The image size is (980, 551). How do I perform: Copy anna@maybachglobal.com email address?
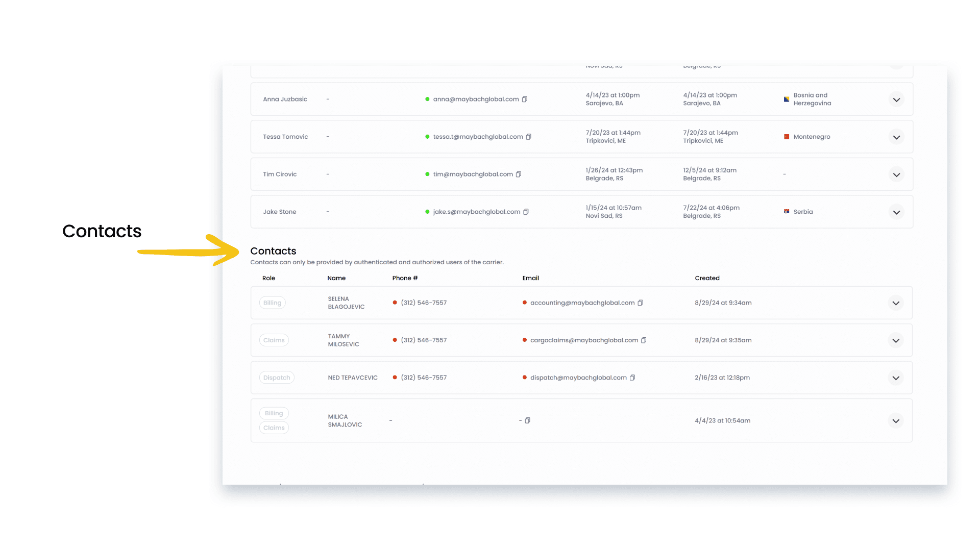(524, 99)
